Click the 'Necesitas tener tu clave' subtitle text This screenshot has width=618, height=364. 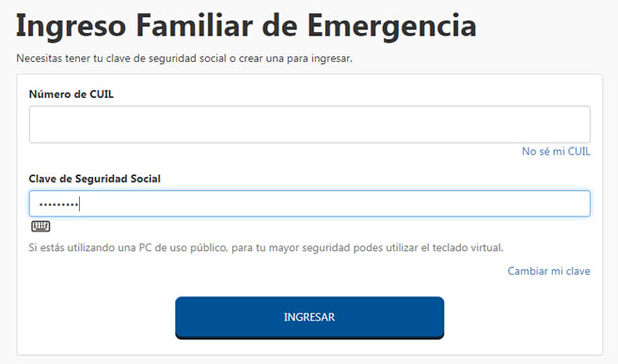click(184, 58)
